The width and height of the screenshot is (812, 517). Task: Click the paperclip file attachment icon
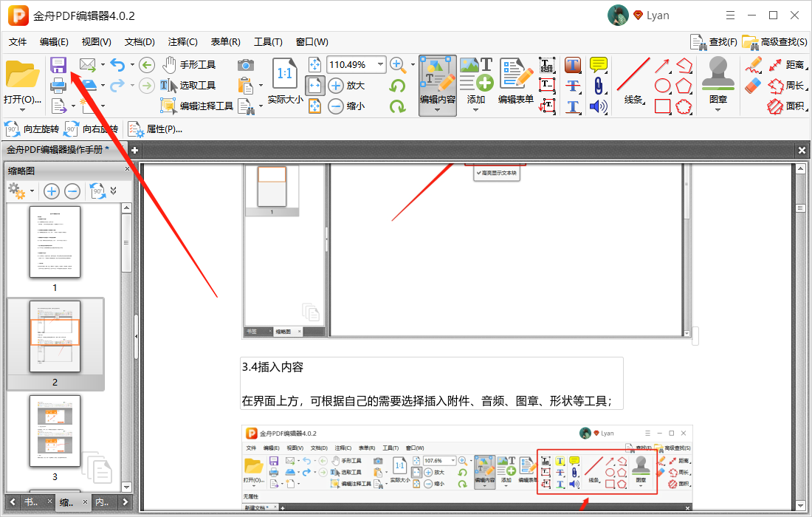pos(598,86)
